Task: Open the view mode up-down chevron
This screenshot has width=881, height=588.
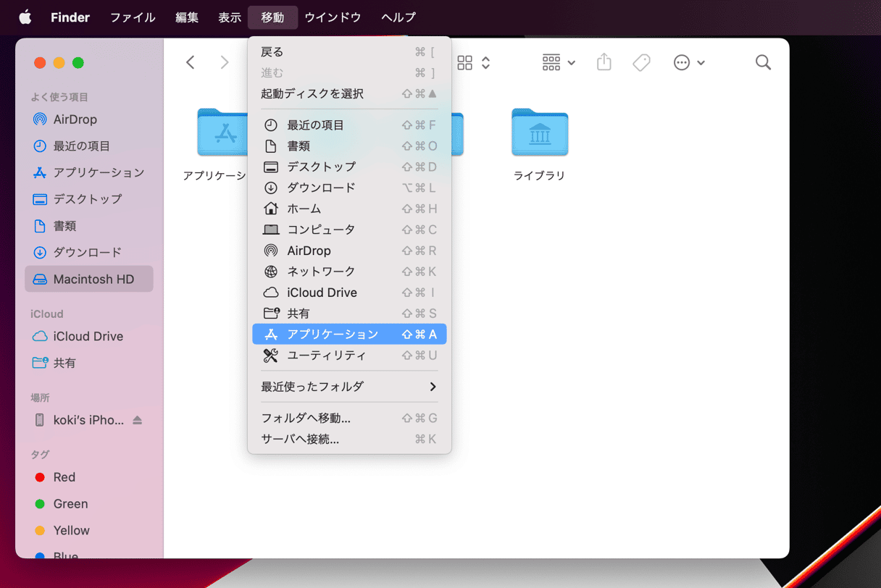Action: pos(485,63)
